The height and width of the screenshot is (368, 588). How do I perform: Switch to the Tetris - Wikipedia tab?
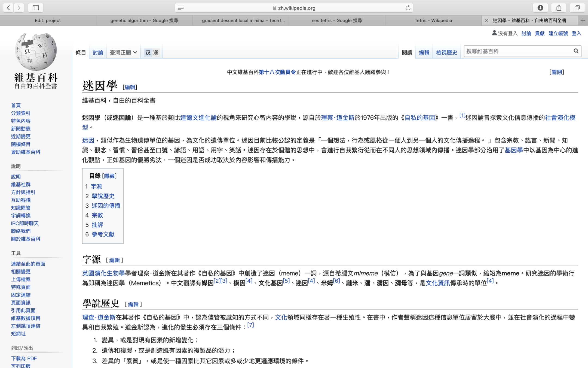[433, 20]
